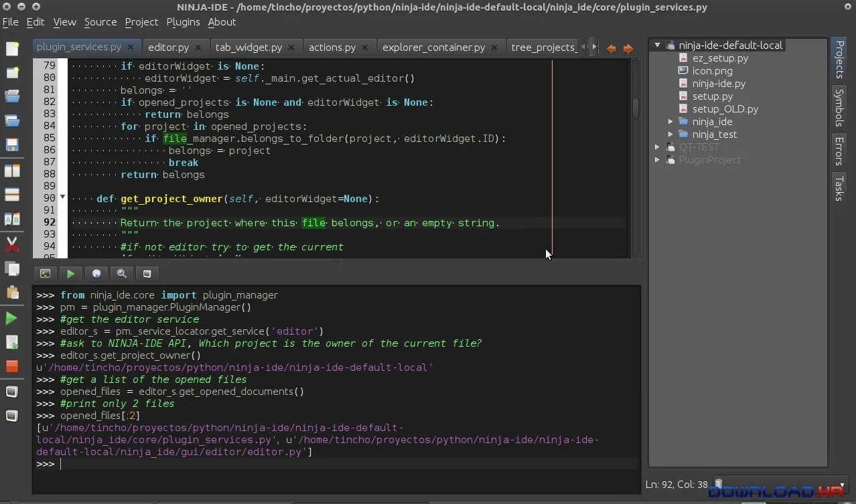Expand the QT-TEST project
The width and height of the screenshot is (856, 504).
tap(658, 147)
